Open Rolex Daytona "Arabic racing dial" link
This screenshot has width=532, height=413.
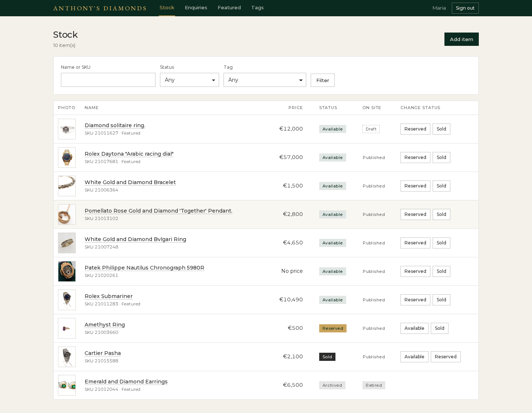[129, 154]
